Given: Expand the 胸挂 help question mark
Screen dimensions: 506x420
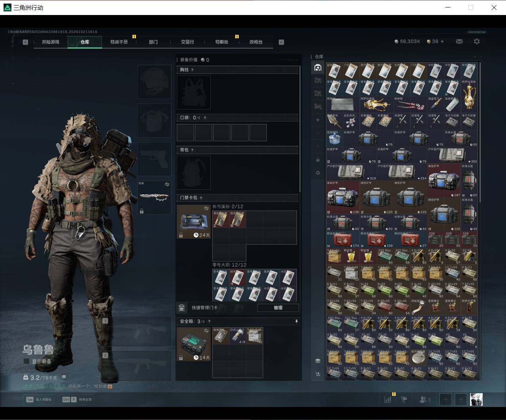Looking at the screenshot, I should coord(193,70).
